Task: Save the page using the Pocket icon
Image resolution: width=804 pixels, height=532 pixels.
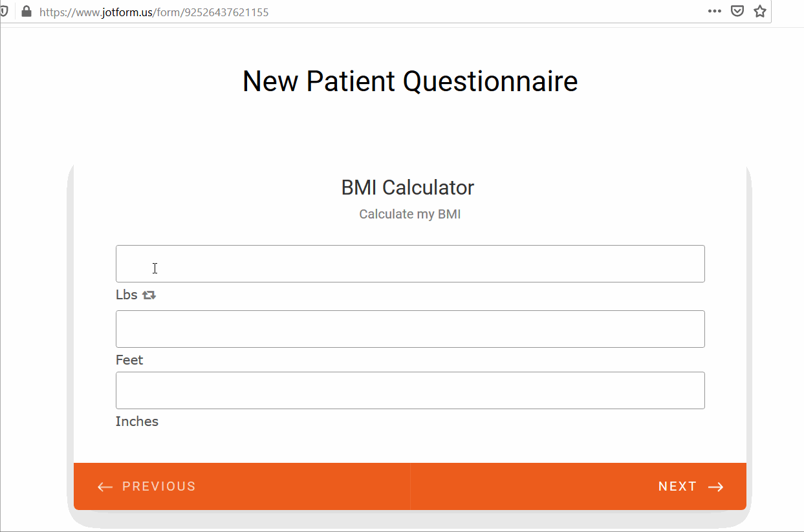Action: point(737,11)
